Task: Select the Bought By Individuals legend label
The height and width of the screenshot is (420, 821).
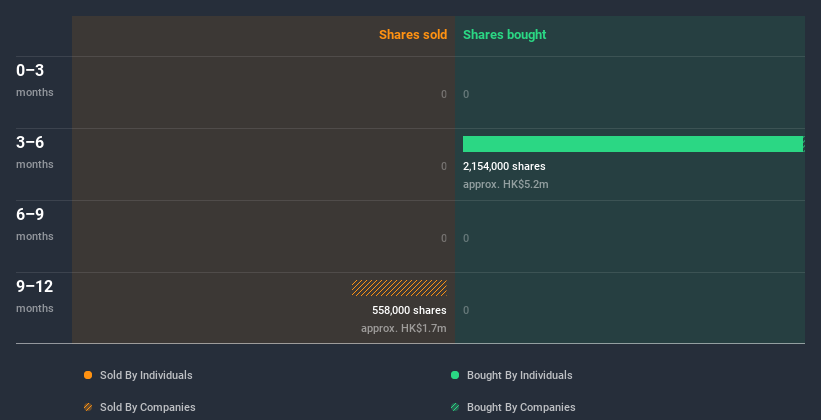Action: 519,375
